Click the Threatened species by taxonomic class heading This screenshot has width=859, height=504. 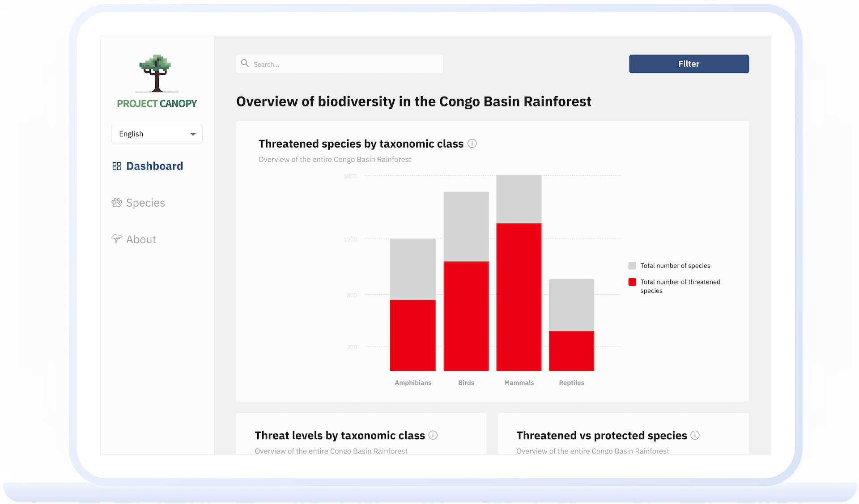361,144
